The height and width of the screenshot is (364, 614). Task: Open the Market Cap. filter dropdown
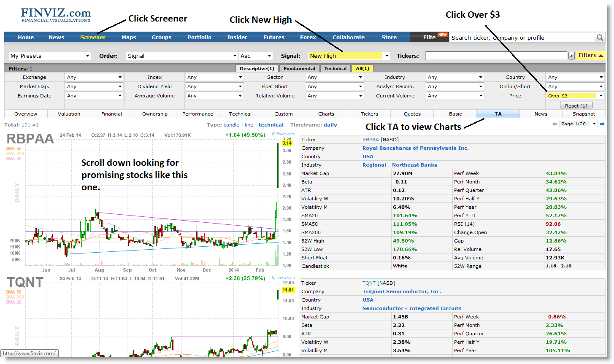pos(94,86)
